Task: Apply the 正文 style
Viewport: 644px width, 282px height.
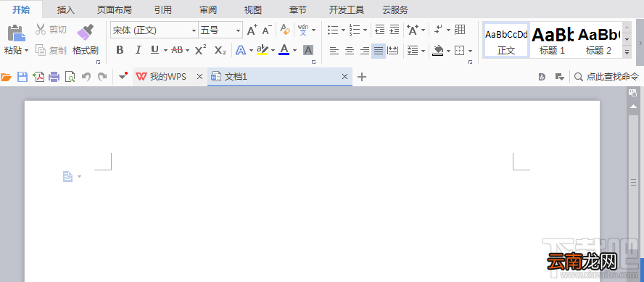Action: (506, 40)
